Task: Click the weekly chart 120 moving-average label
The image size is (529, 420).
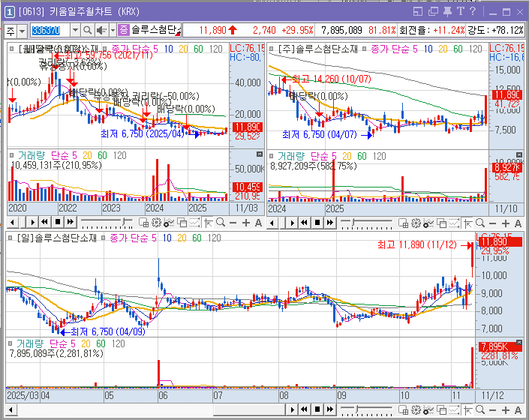Action: (x=476, y=49)
